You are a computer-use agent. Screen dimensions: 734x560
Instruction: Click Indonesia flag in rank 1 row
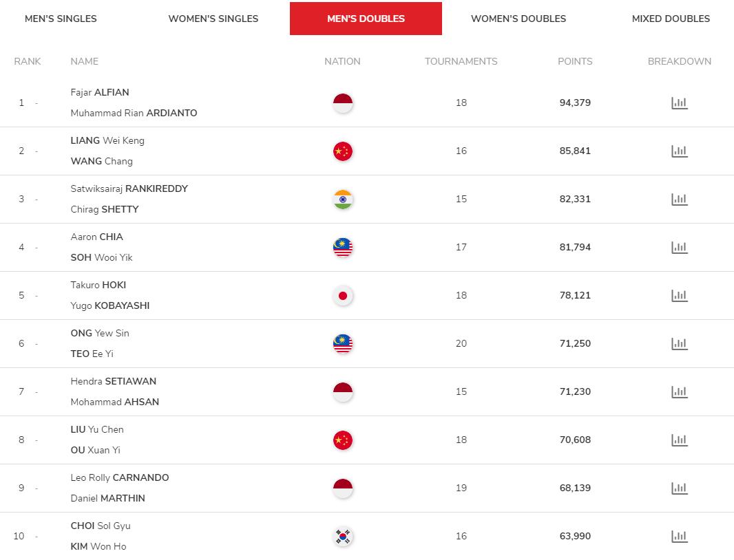343,103
